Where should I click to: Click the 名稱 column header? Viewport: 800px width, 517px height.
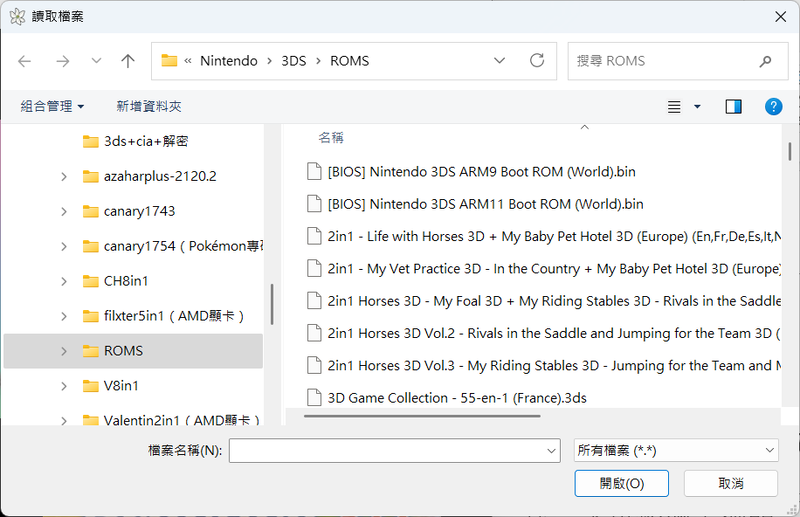[x=331, y=137]
